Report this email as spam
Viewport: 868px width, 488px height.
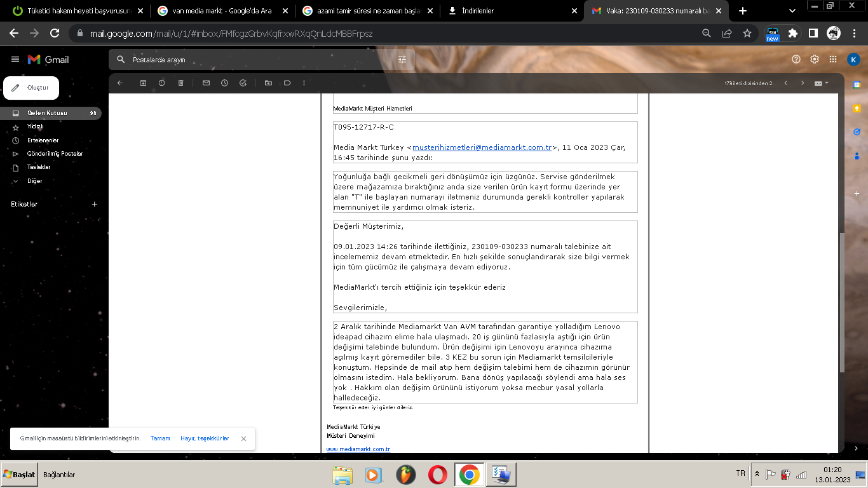[161, 83]
